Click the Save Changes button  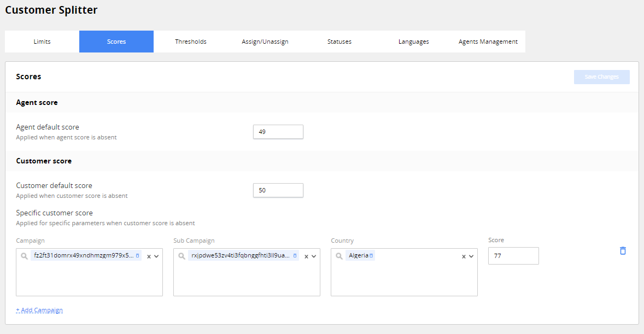click(601, 77)
